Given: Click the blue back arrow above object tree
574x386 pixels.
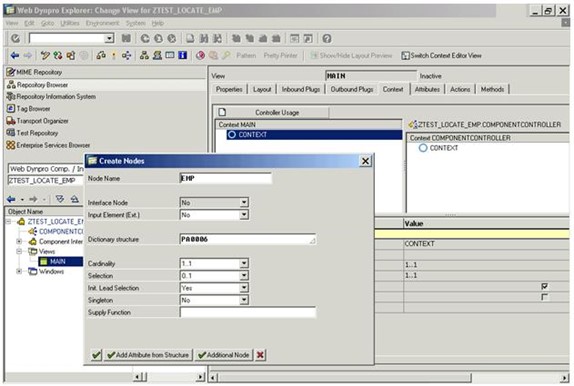Looking at the screenshot, I should coord(11,199).
